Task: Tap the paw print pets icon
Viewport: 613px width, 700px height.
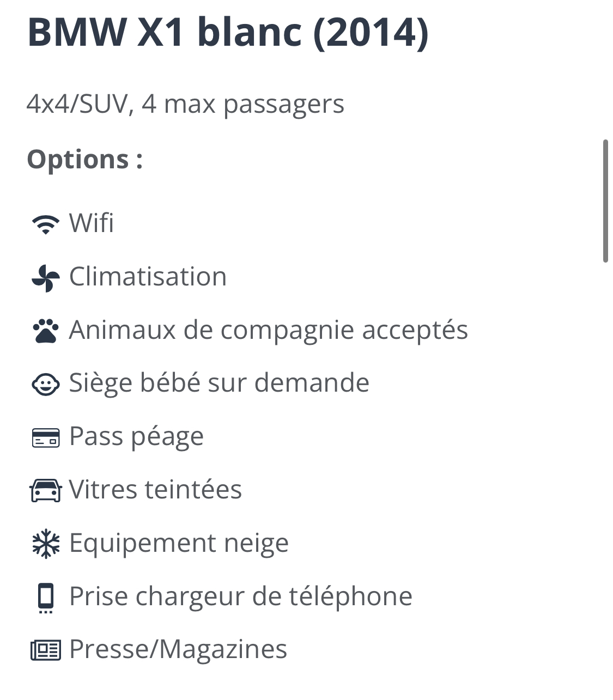Action: click(46, 331)
